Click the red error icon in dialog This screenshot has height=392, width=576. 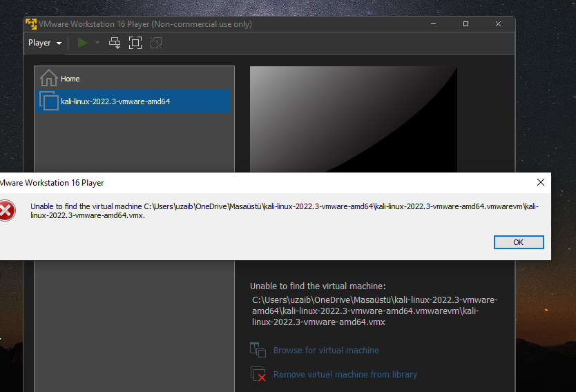point(7,210)
